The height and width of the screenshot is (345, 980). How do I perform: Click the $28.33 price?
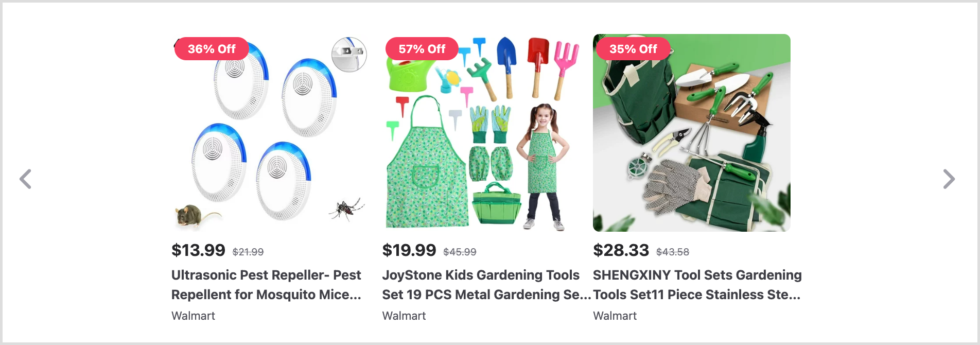[621, 250]
